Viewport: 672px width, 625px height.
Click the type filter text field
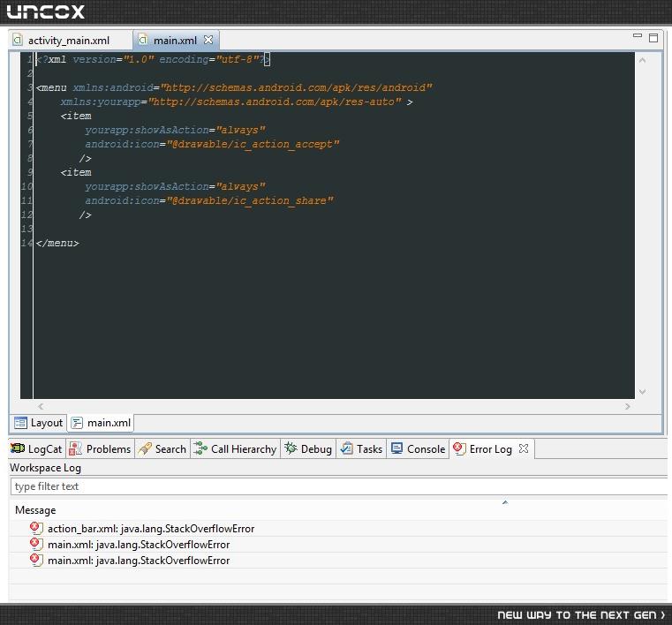coord(338,486)
